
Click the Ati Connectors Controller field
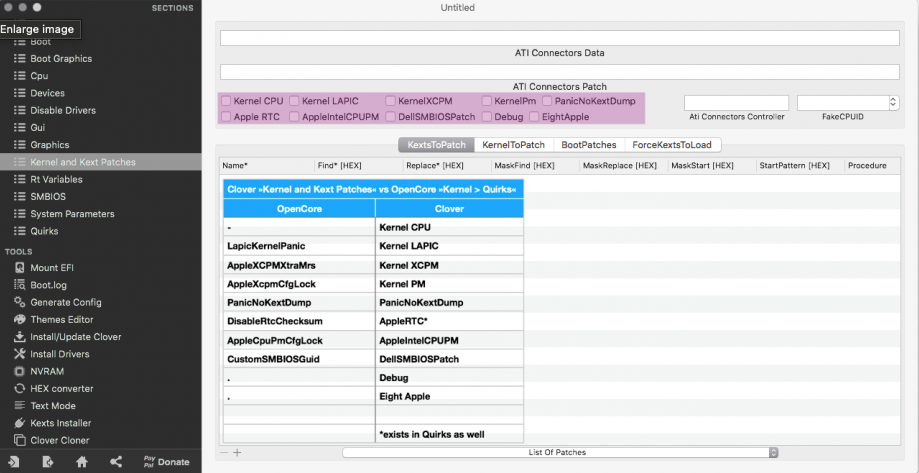736,102
